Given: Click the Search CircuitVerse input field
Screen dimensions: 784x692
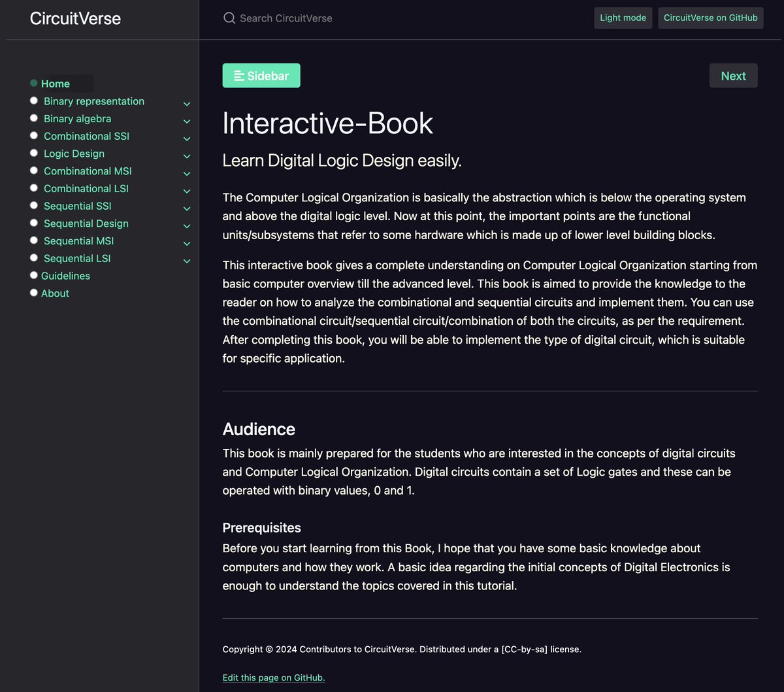Looking at the screenshot, I should coord(294,18).
